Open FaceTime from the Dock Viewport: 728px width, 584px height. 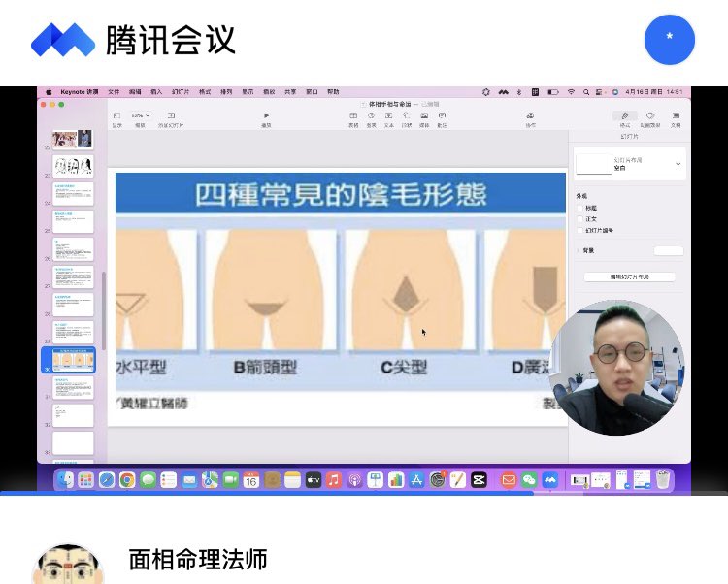(230, 479)
